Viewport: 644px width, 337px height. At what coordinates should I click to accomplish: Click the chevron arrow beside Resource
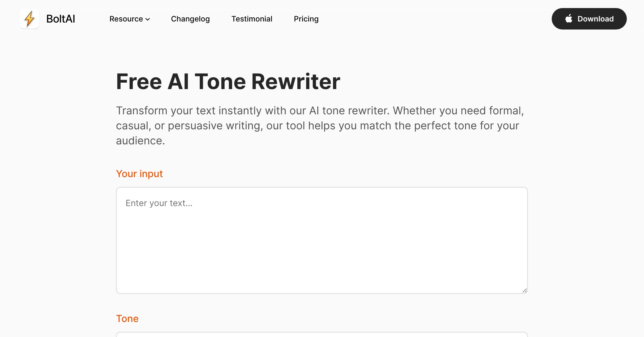(x=148, y=19)
